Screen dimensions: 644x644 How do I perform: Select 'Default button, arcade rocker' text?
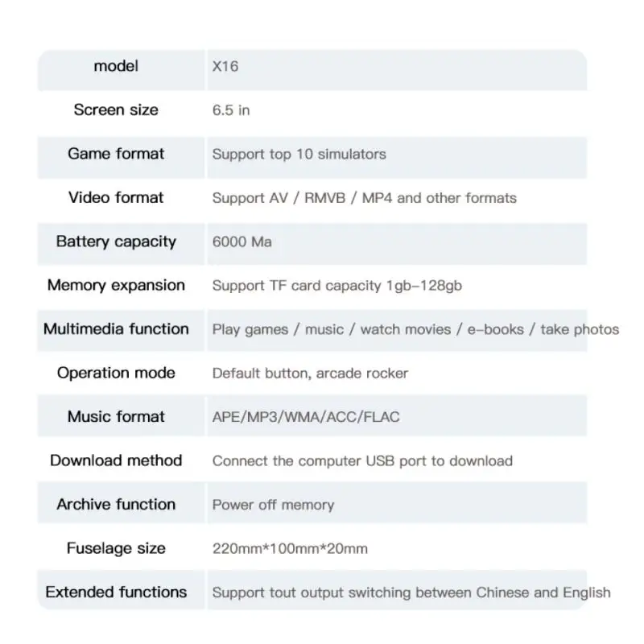(310, 374)
